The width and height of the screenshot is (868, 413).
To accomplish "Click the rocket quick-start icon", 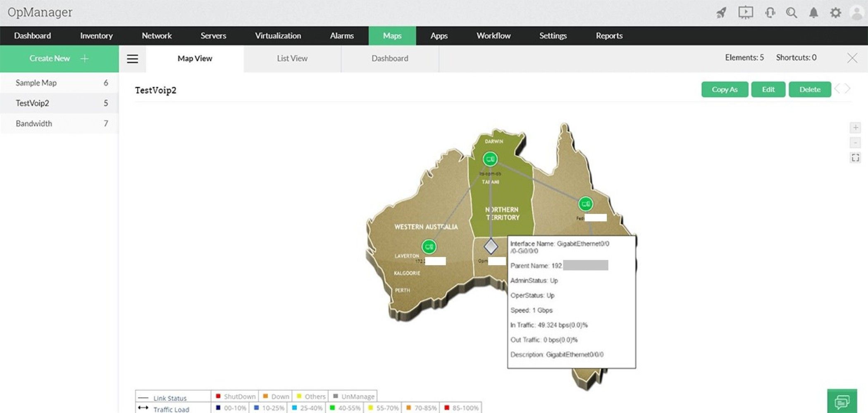I will (x=721, y=12).
